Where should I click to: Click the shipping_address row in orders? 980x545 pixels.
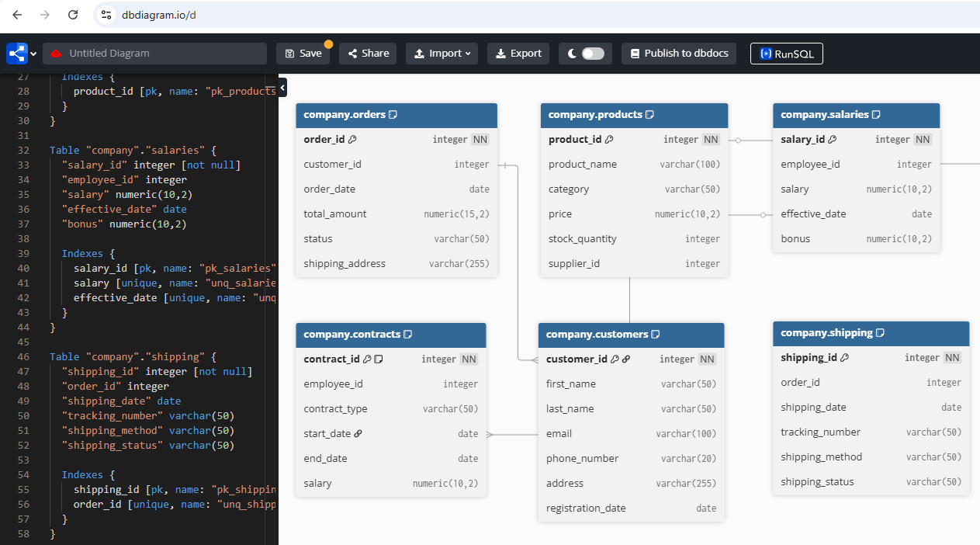[397, 264]
